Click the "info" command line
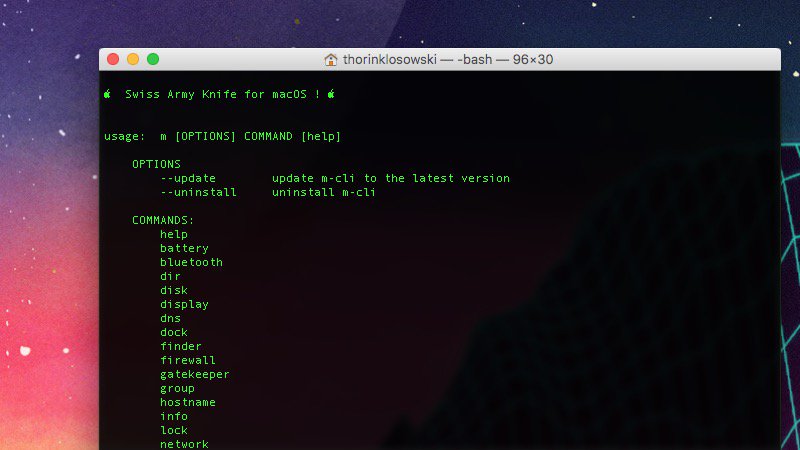 174,416
